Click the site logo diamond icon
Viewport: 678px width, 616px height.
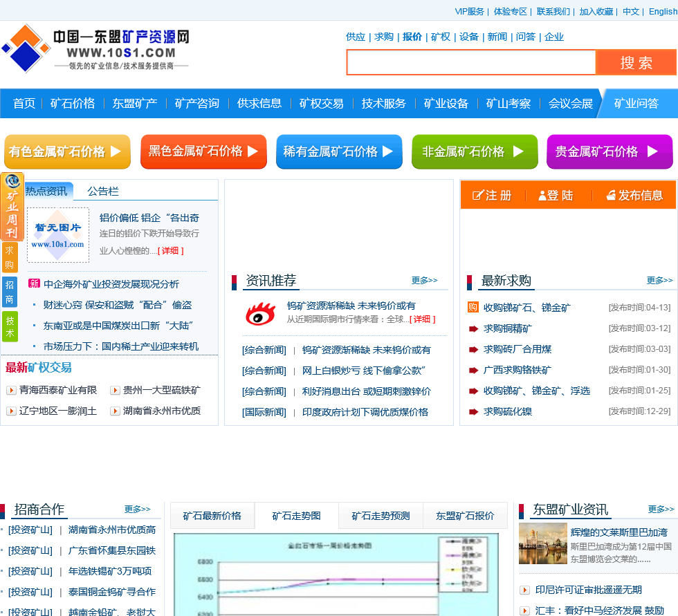(x=26, y=48)
